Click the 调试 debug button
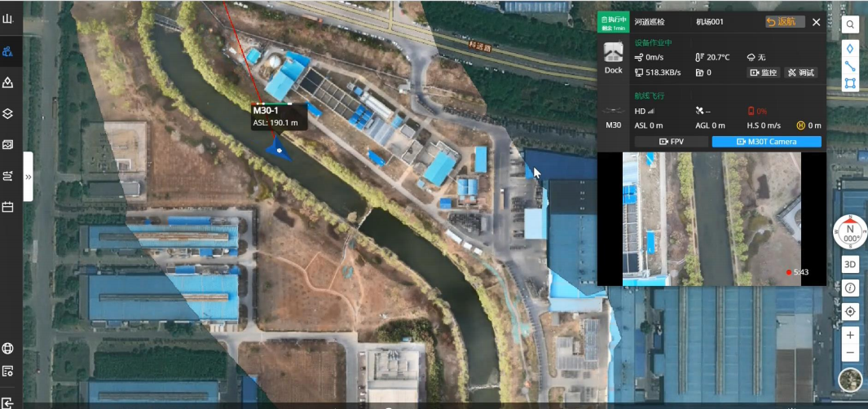 coord(800,73)
